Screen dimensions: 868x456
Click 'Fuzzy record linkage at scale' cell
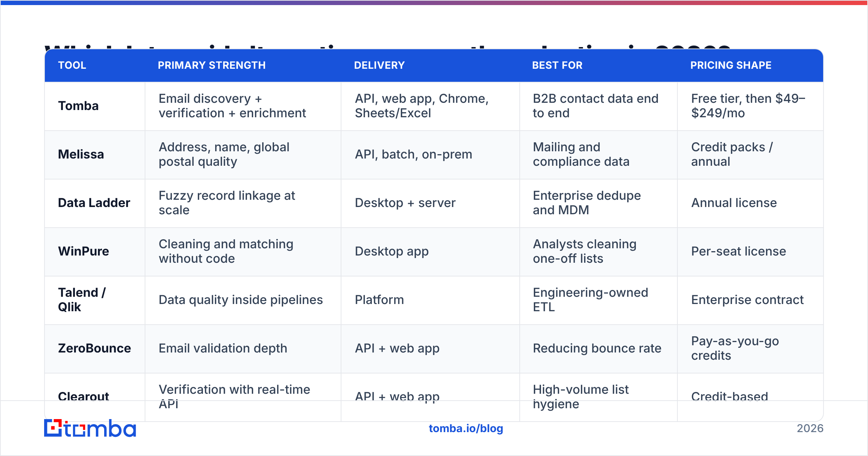(243, 203)
